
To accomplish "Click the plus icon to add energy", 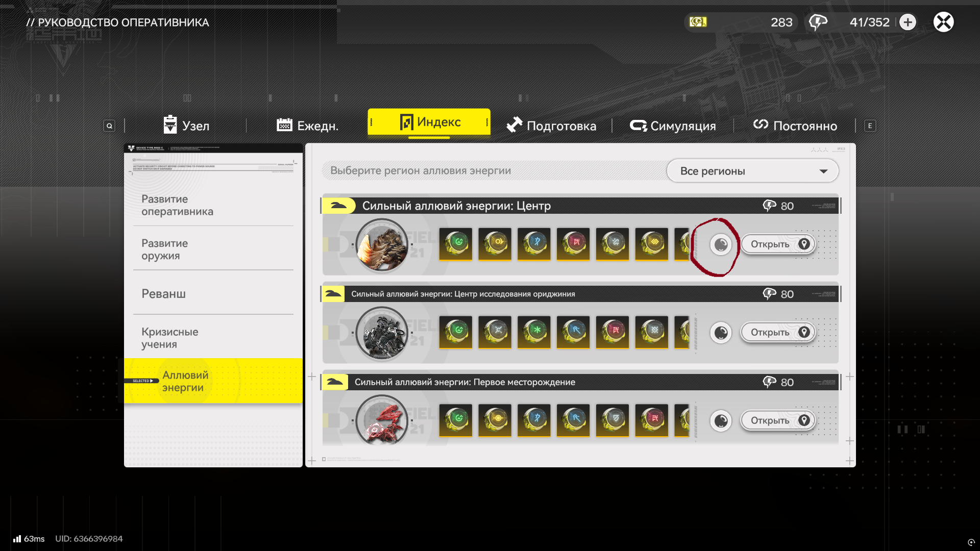I will (x=908, y=22).
